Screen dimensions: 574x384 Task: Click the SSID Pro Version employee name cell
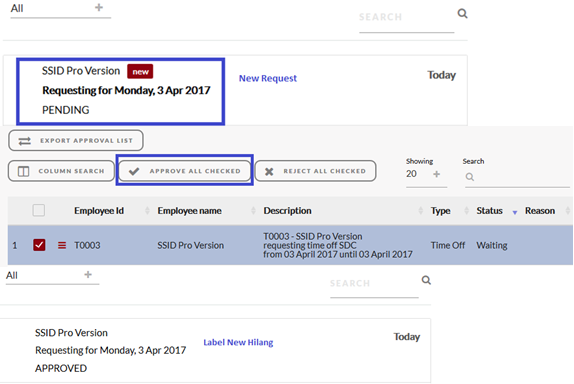(190, 245)
